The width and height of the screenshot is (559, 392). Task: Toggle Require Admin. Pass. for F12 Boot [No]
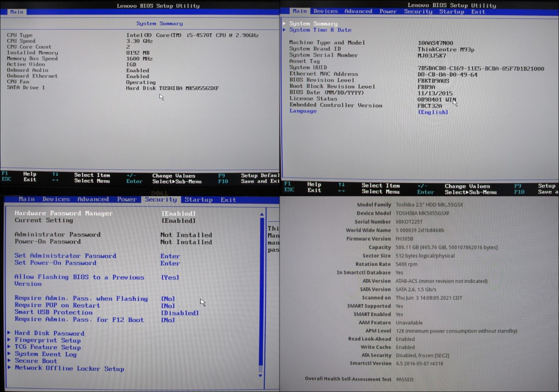click(x=168, y=320)
